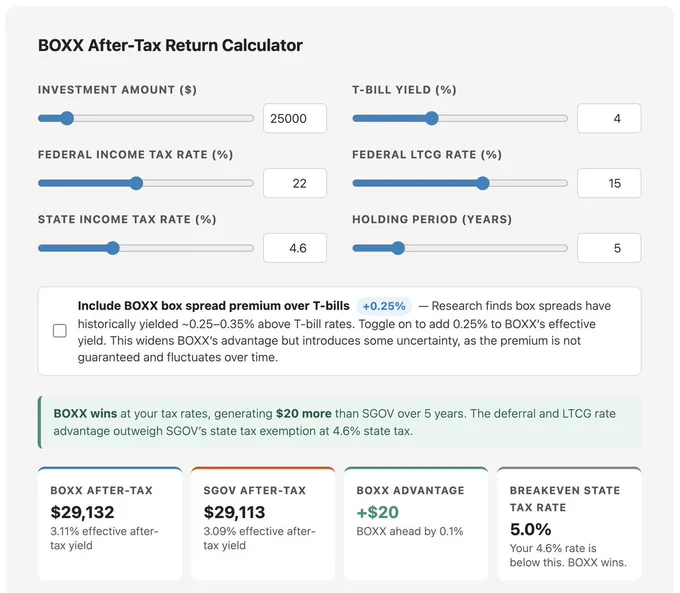Click the BOXX Advantage +$20 card
The height and width of the screenshot is (593, 680).
click(416, 523)
